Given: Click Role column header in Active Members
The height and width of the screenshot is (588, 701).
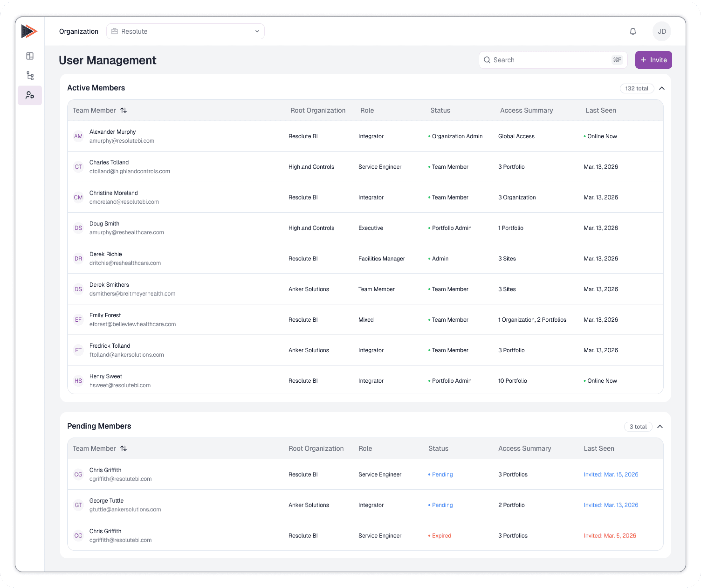Looking at the screenshot, I should [x=367, y=110].
